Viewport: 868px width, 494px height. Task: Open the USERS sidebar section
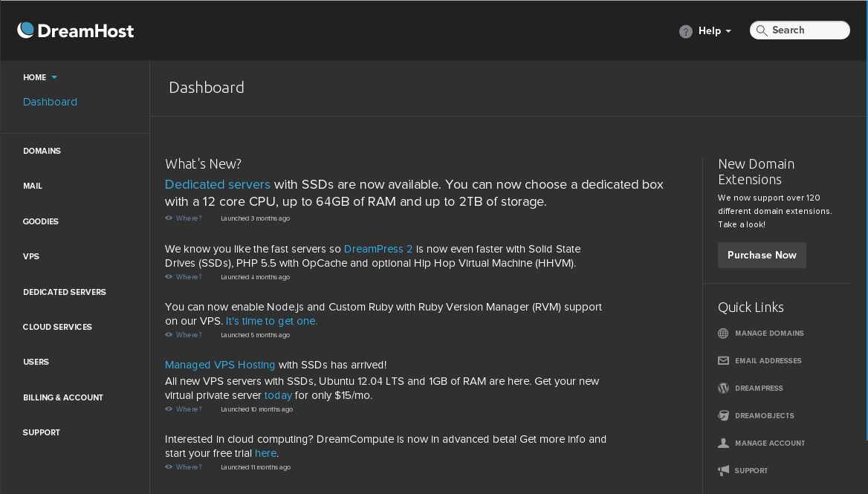[x=36, y=362]
